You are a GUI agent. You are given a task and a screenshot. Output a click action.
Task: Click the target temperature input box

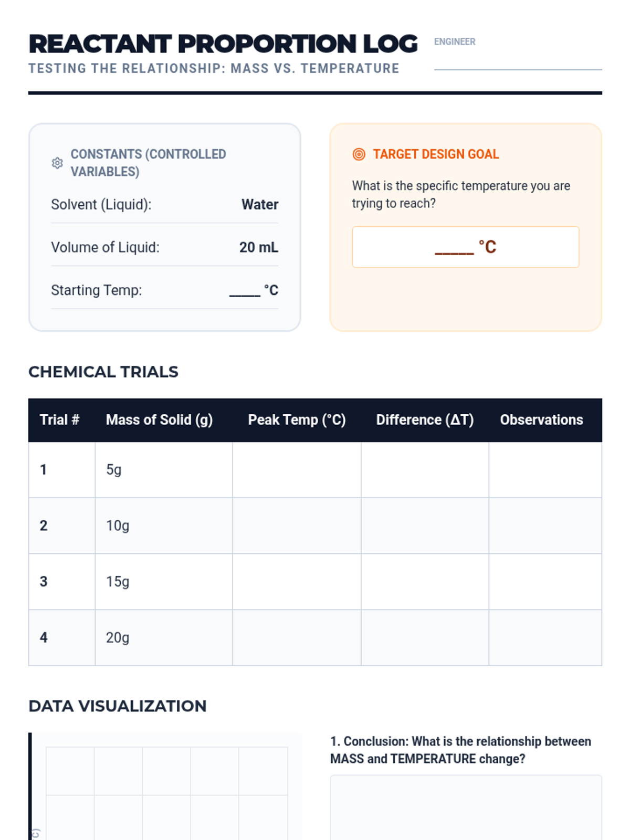pos(465,247)
